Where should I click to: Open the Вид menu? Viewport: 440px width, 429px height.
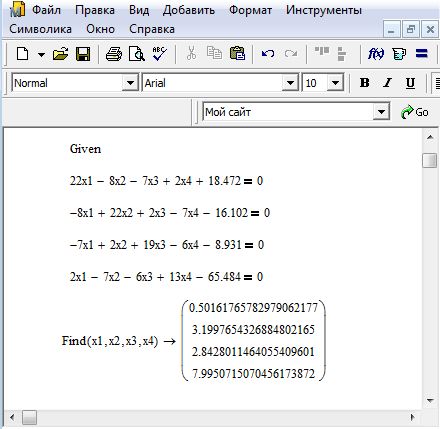(x=139, y=10)
